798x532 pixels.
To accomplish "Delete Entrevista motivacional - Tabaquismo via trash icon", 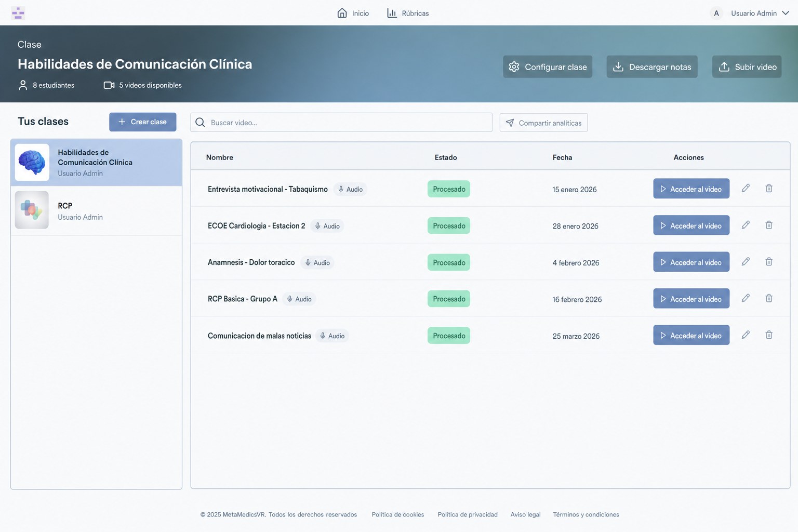I will point(769,188).
